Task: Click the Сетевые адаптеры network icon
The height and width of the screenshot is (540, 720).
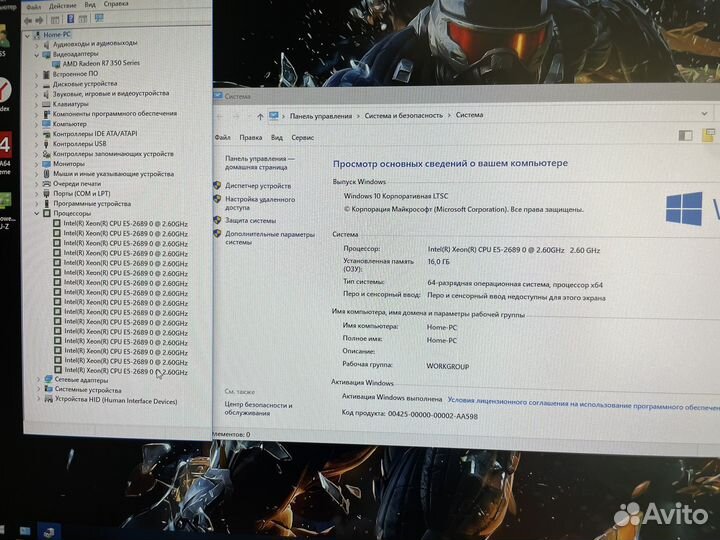Action: click(x=49, y=379)
